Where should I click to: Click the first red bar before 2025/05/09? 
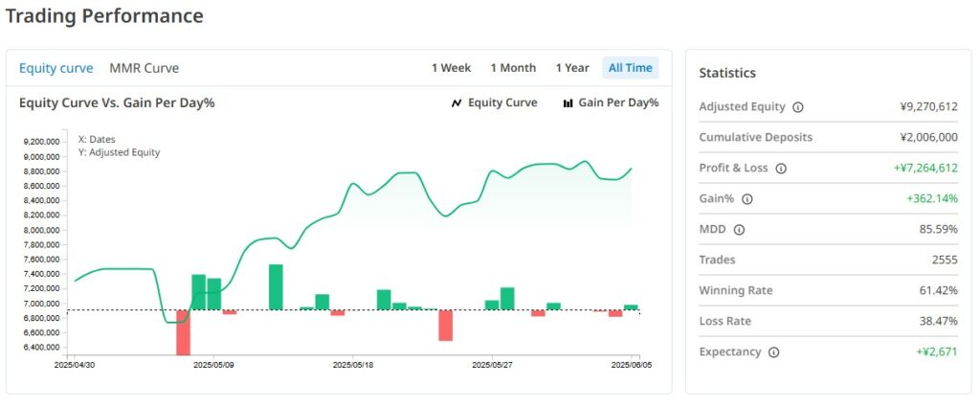pos(183,332)
